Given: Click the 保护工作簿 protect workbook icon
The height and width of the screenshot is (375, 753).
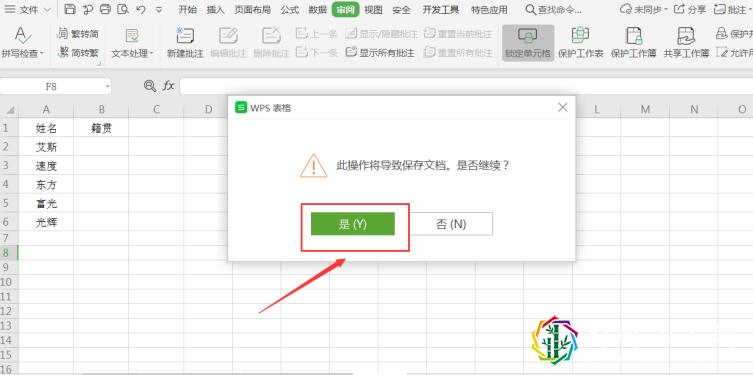Looking at the screenshot, I should (x=633, y=36).
